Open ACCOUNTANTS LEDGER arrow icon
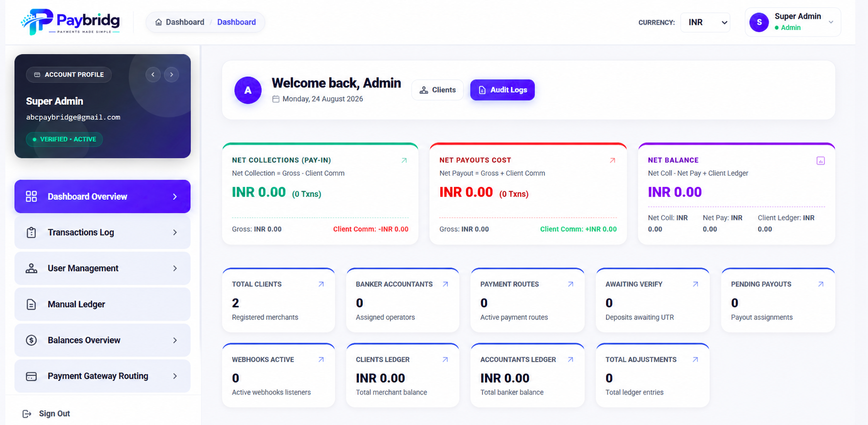Screen dimensions: 868x425 (x=571, y=360)
